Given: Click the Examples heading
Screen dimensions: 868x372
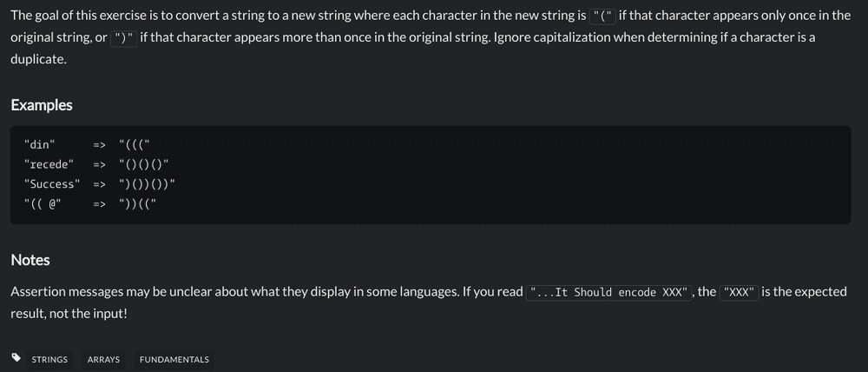Looking at the screenshot, I should pos(42,105).
